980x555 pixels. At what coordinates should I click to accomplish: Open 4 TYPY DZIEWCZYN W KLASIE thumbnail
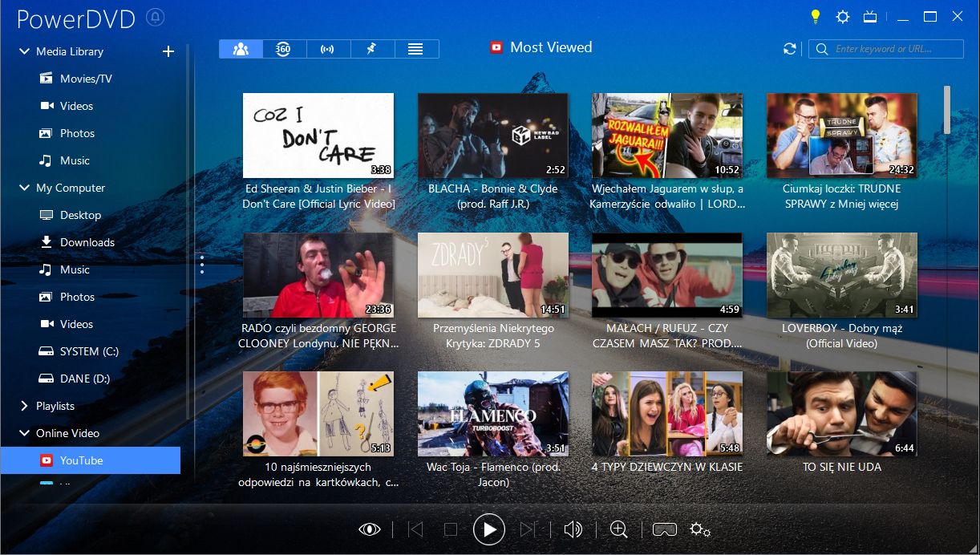tap(667, 414)
